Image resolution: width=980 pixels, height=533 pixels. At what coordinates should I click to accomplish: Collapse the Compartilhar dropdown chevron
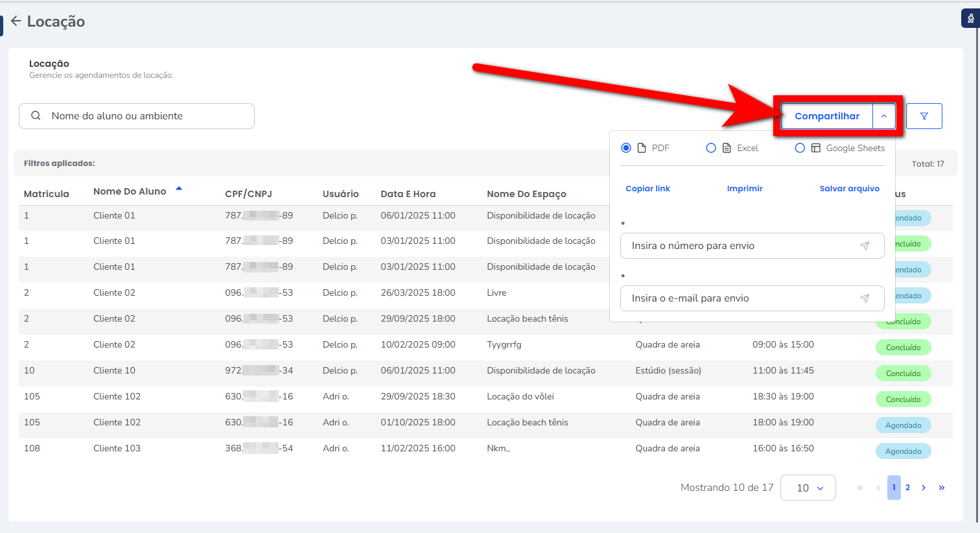884,116
